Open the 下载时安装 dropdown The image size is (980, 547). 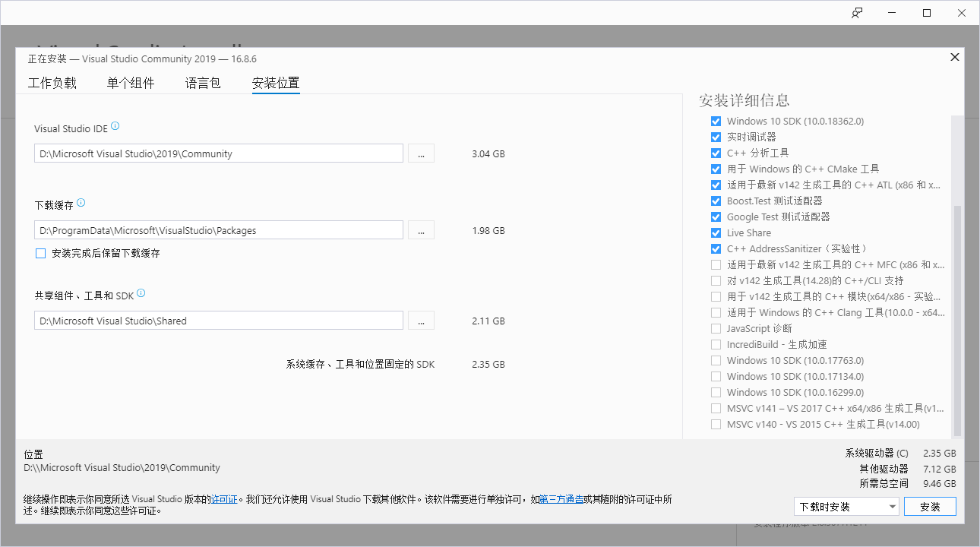point(846,507)
